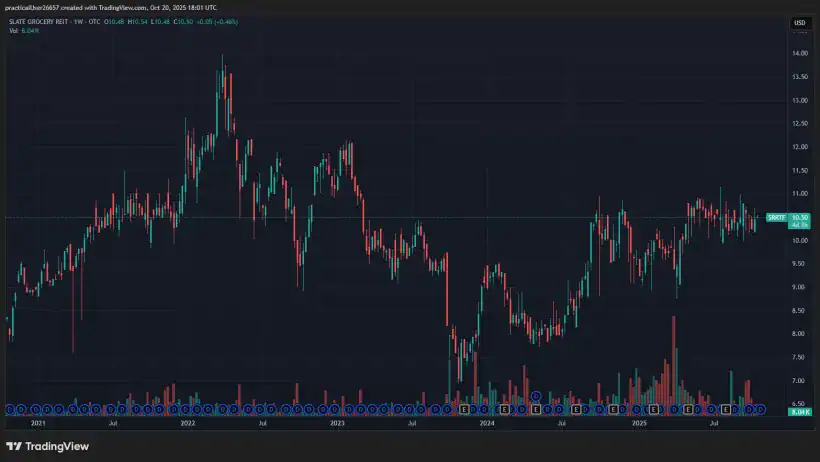Click the 10.50 current price label
820x462 pixels.
click(799, 217)
